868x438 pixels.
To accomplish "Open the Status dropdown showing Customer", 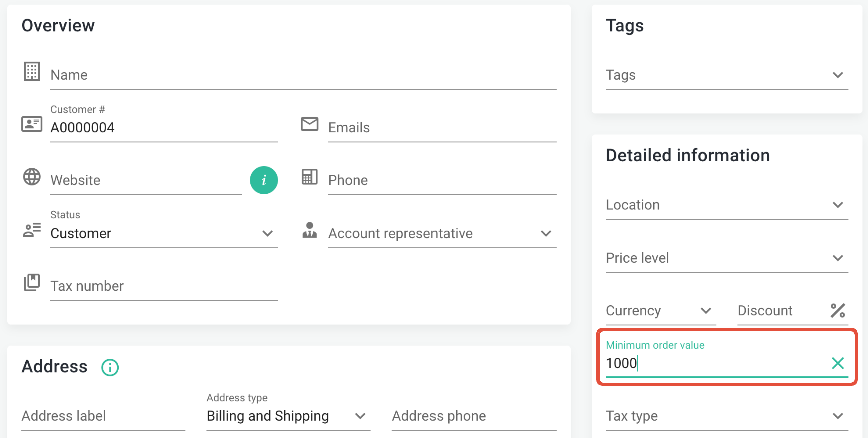I will pos(163,234).
